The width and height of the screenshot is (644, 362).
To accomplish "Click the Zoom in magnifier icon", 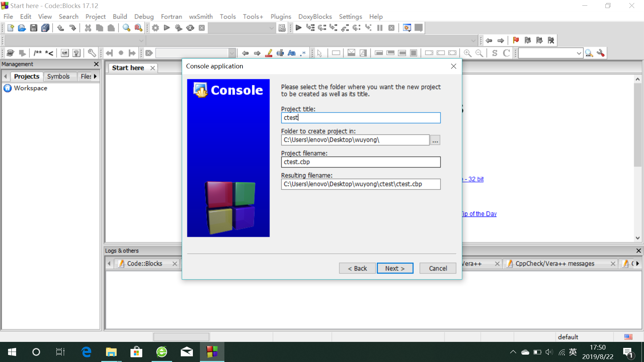I will coord(467,53).
